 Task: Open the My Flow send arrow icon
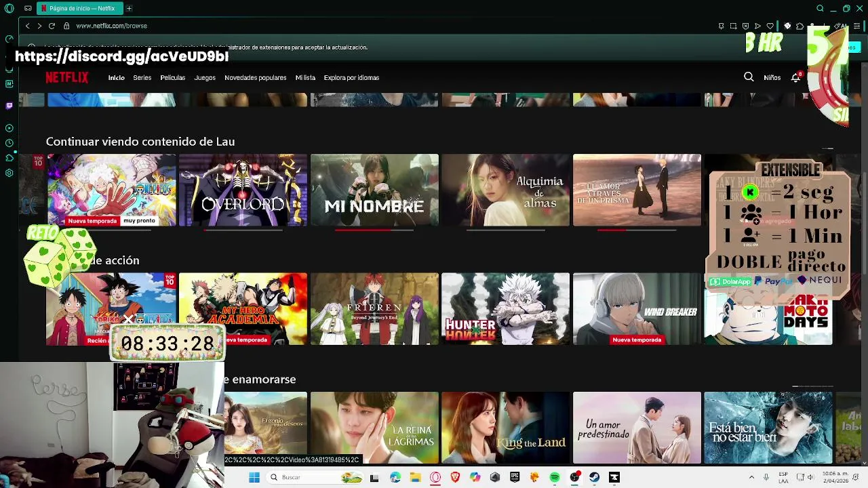click(757, 26)
